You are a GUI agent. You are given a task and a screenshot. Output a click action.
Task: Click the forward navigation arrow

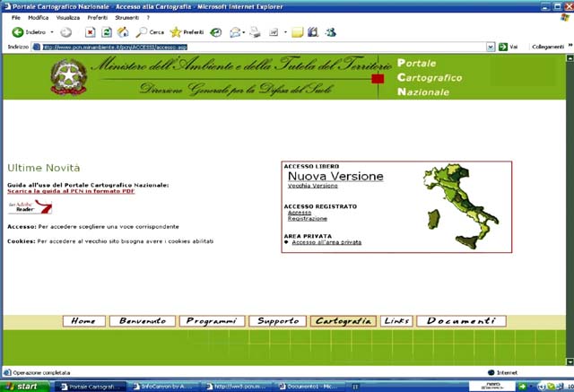coord(65,32)
